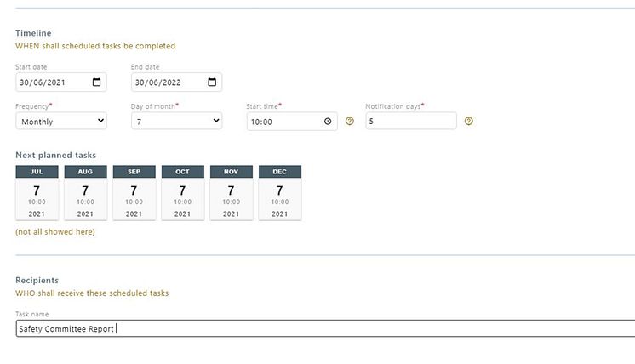This screenshot has width=635, height=364.
Task: Click 'WHEN shall scheduled tasks be completed' text
Action: (95, 46)
